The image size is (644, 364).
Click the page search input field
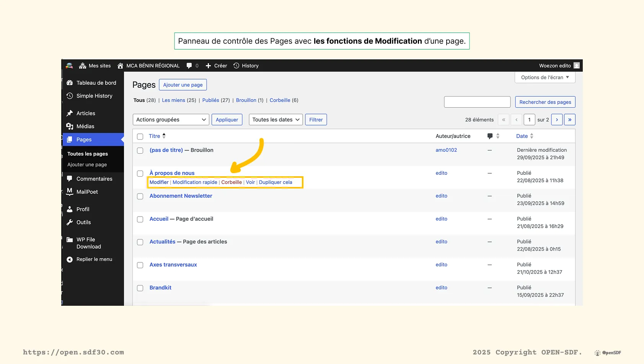[477, 102]
